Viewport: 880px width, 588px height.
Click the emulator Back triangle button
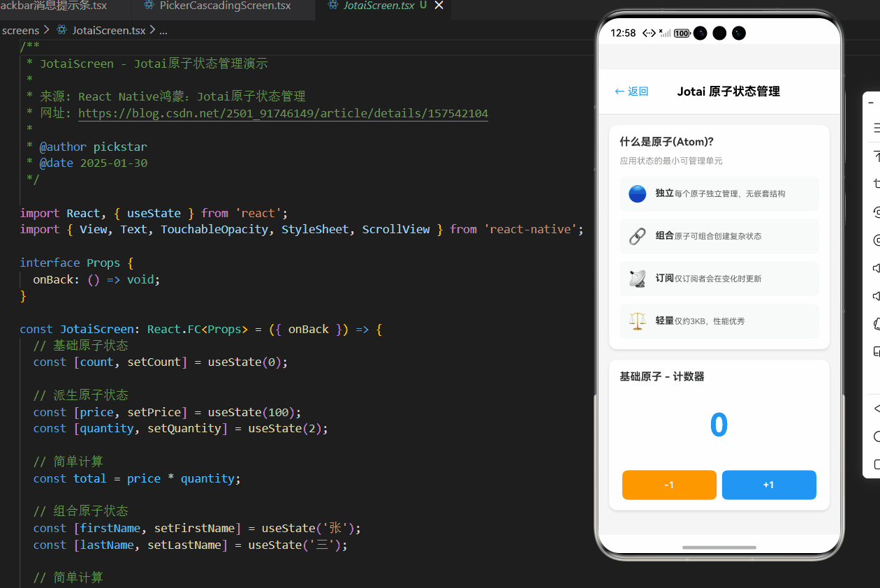pos(876,409)
